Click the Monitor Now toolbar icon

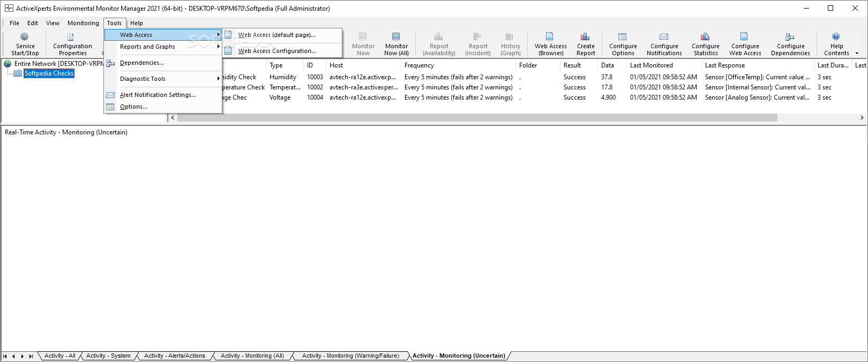click(x=363, y=36)
